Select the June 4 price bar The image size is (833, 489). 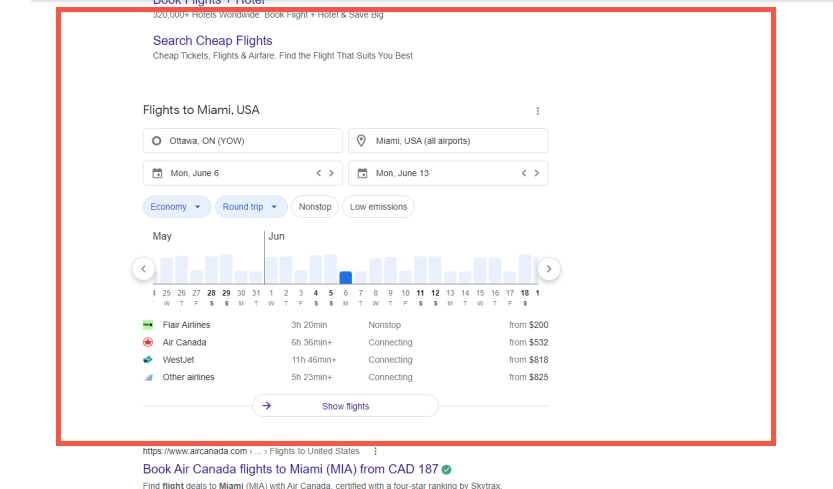pos(316,269)
